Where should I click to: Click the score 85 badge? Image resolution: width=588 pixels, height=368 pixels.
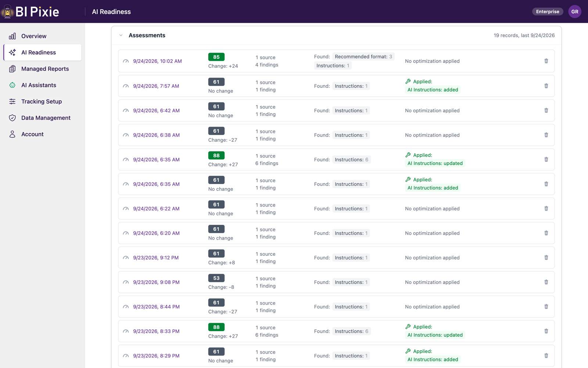[216, 57]
